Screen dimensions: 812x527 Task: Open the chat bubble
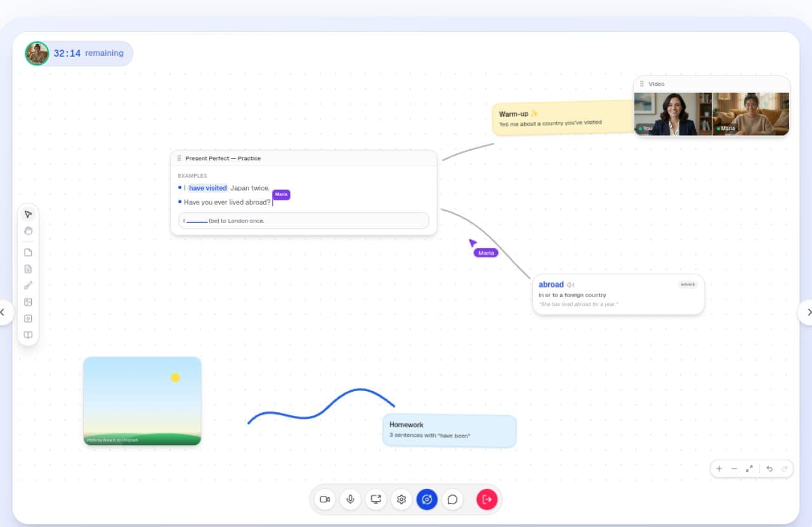click(x=452, y=500)
